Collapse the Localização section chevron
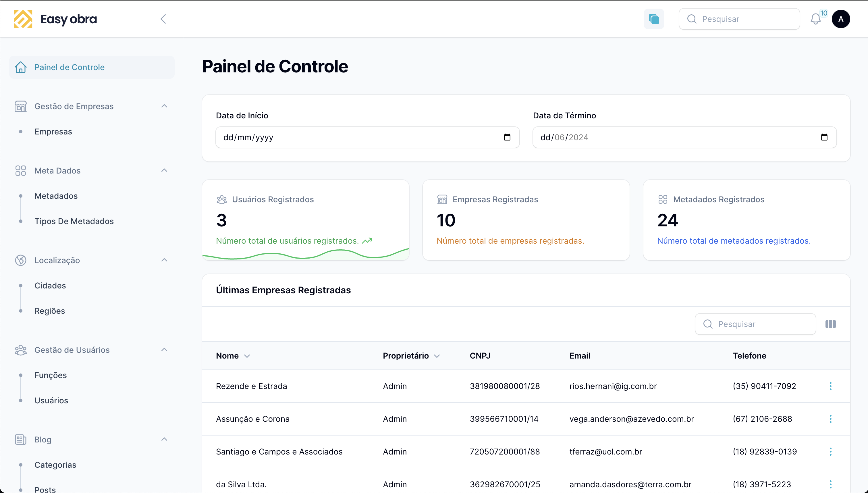The height and width of the screenshot is (493, 868). [164, 260]
